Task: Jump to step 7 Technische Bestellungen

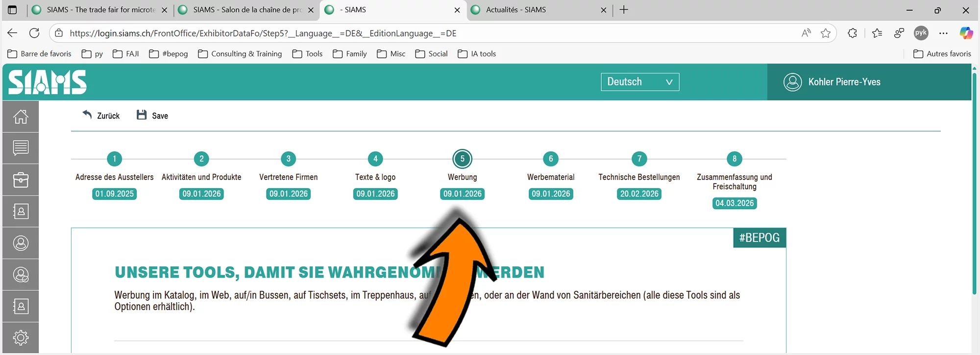Action: tap(639, 159)
